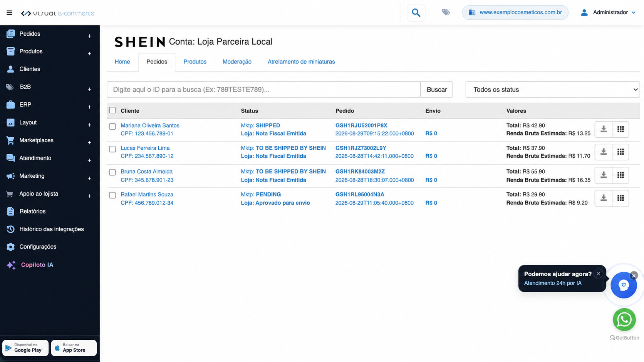Toggle the select-all checkbox in table header
Image resolution: width=644 pixels, height=362 pixels.
tap(112, 110)
